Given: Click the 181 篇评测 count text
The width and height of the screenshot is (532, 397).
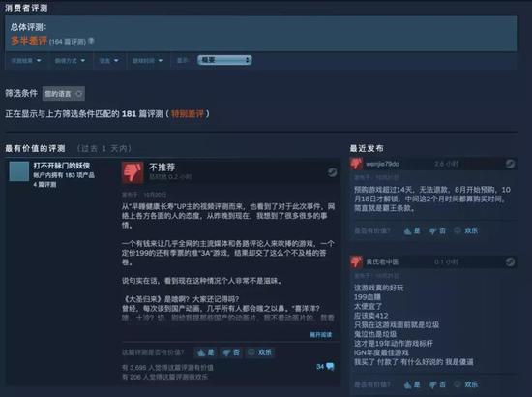Looking at the screenshot, I should tap(142, 113).
